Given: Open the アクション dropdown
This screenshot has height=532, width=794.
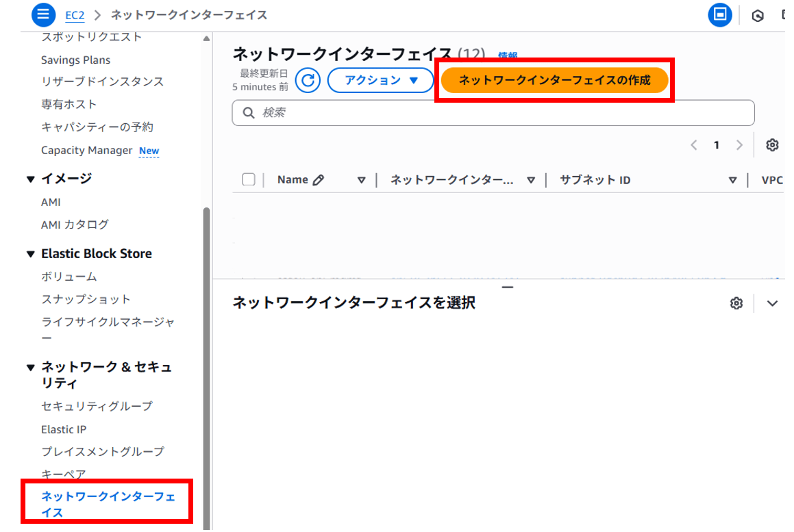Looking at the screenshot, I should click(381, 81).
